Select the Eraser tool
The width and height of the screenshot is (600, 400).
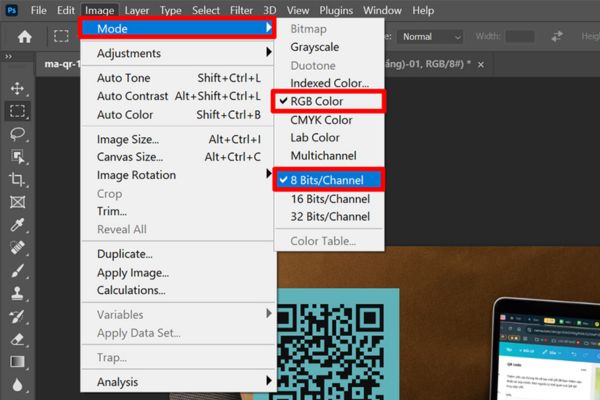click(x=17, y=339)
